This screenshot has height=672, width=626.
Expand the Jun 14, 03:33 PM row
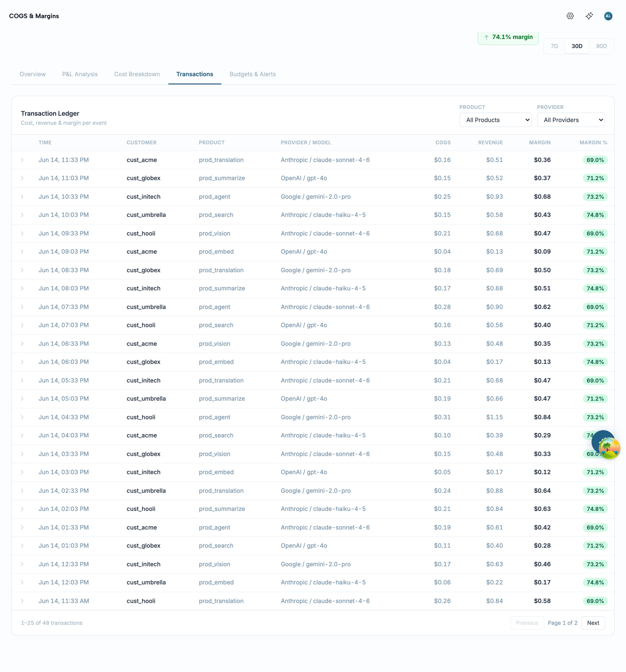[x=22, y=454]
